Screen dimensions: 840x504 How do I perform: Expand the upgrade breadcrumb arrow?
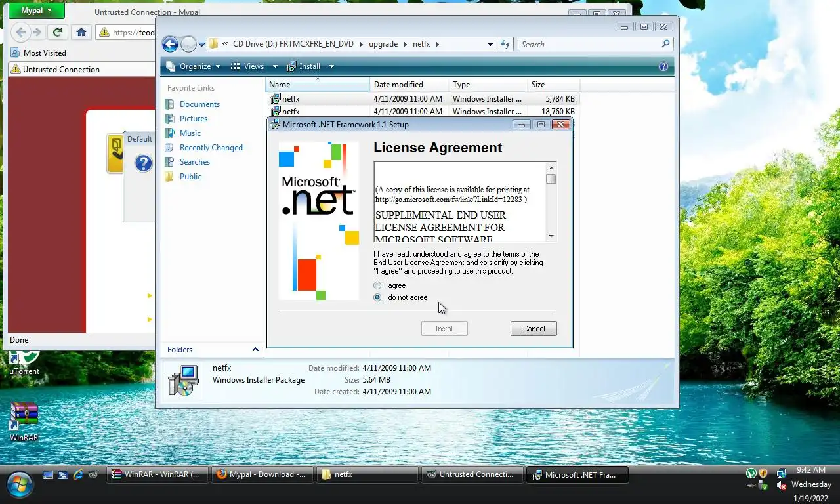point(405,45)
